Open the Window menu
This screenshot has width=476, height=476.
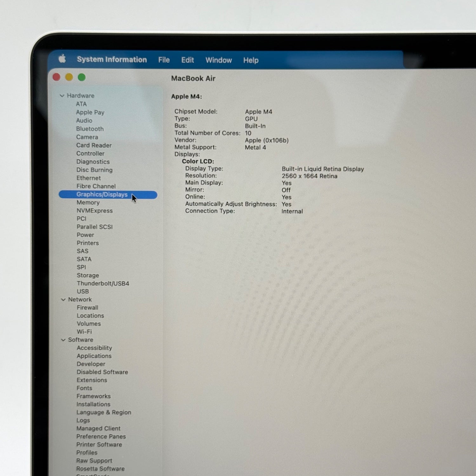pos(219,60)
